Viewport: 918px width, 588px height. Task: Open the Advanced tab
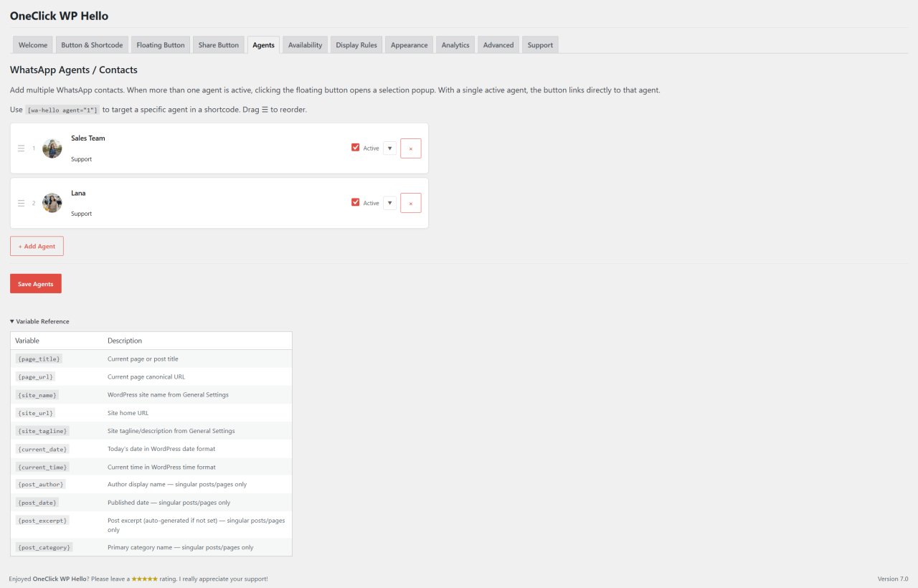[x=498, y=44]
